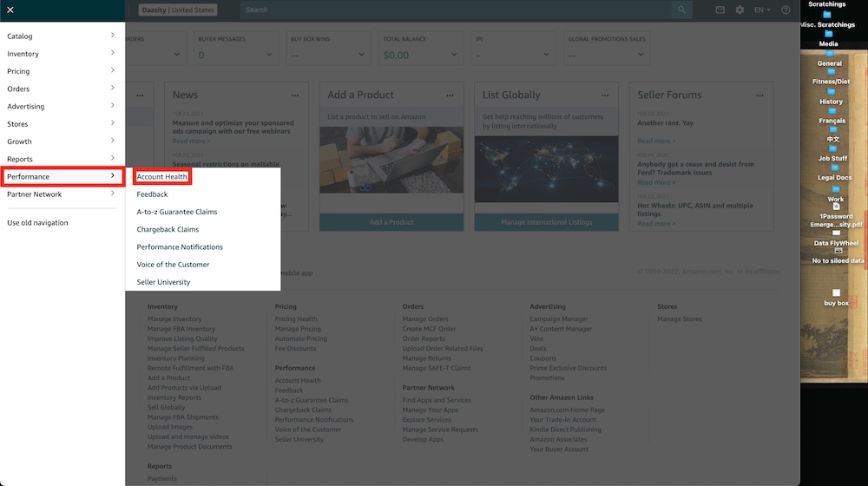Open the Français desktop folder
Image resolution: width=868 pixels, height=486 pixels.
[x=832, y=115]
